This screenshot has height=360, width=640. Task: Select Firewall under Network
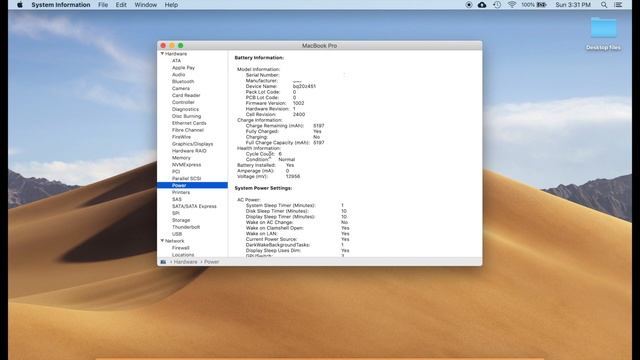[180, 248]
